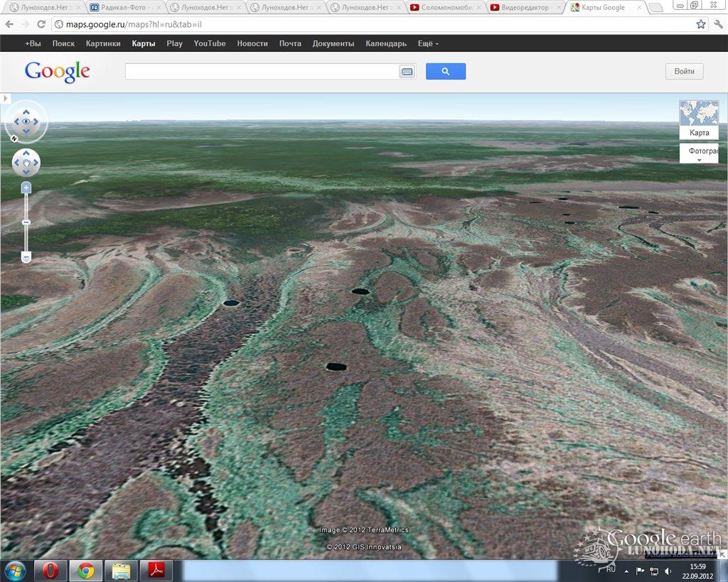The image size is (728, 582).
Task: Launch Opera from the taskbar
Action: [x=50, y=571]
